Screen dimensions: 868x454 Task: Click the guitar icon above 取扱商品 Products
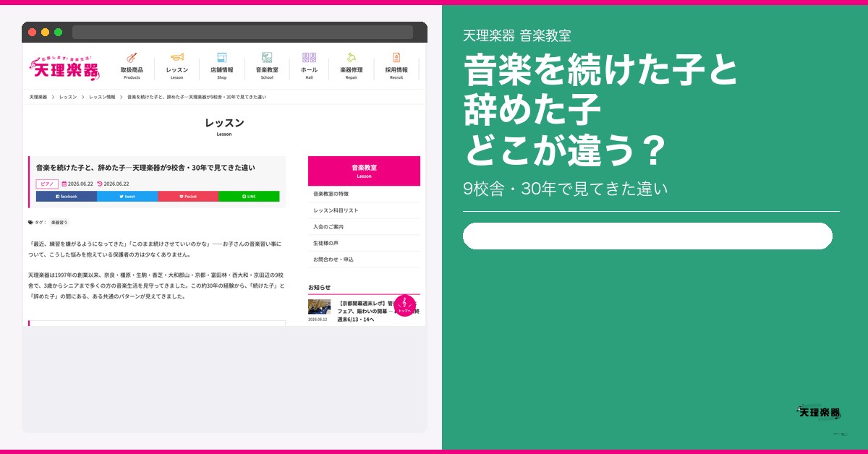[x=132, y=58]
